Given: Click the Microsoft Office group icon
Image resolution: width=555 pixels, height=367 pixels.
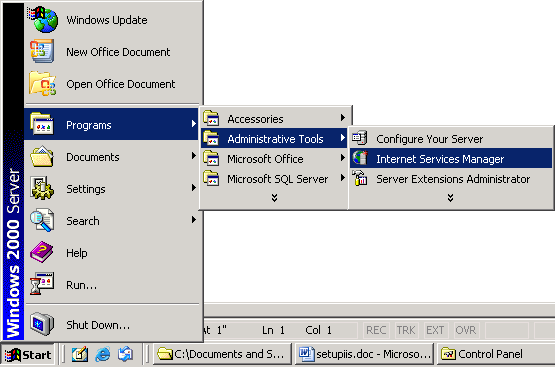Looking at the screenshot, I should click(211, 158).
